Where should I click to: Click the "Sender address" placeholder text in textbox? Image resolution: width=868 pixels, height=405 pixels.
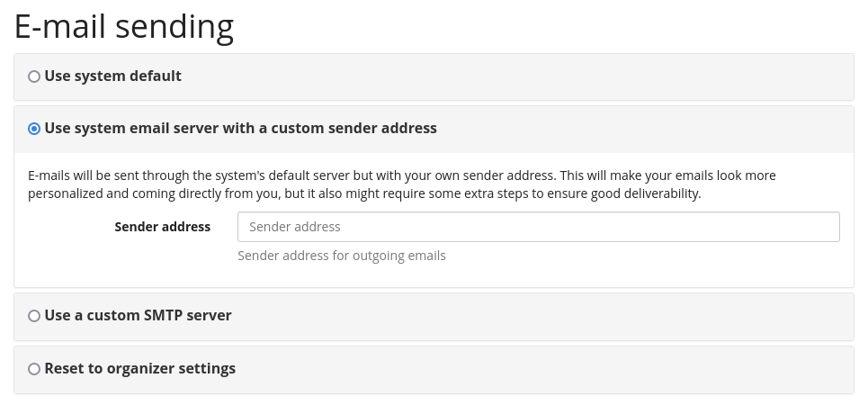295,227
